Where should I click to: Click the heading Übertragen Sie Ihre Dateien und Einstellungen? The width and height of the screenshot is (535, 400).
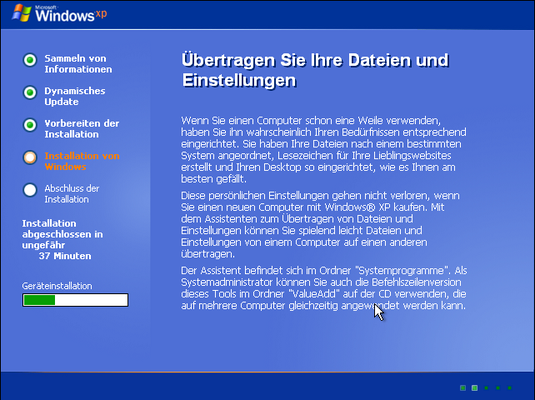tap(315, 70)
